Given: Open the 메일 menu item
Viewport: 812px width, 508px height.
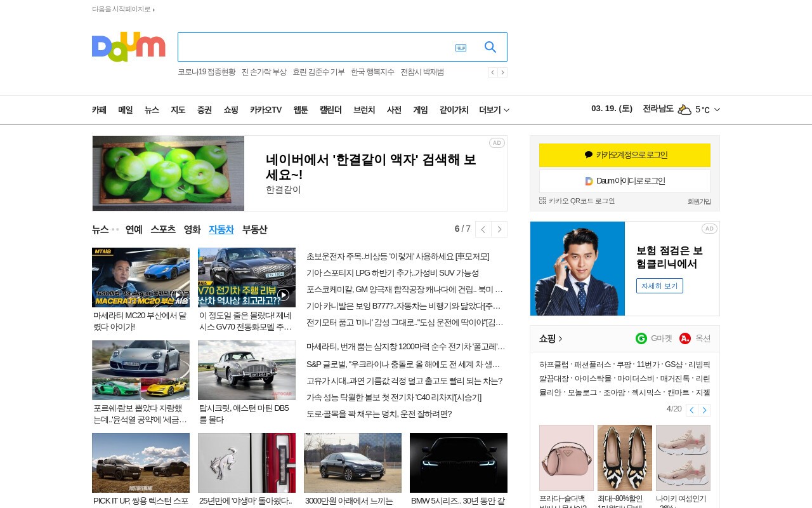Looking at the screenshot, I should point(126,110).
